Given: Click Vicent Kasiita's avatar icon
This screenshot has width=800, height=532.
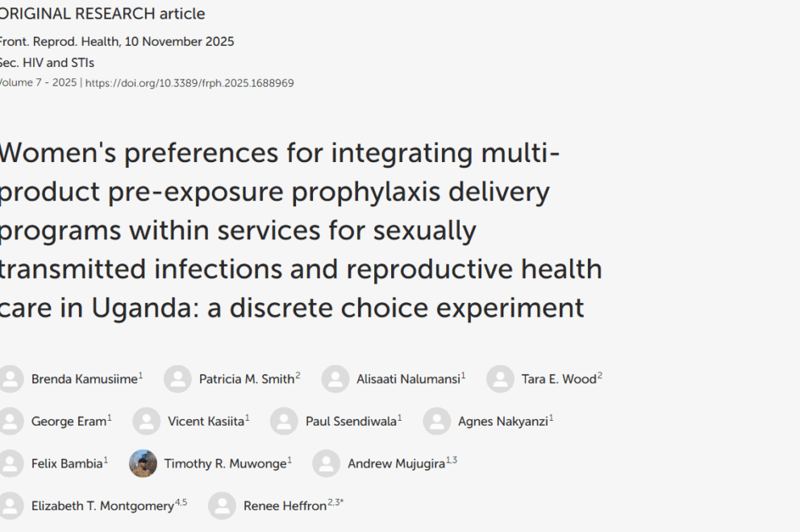Looking at the screenshot, I should [x=146, y=421].
